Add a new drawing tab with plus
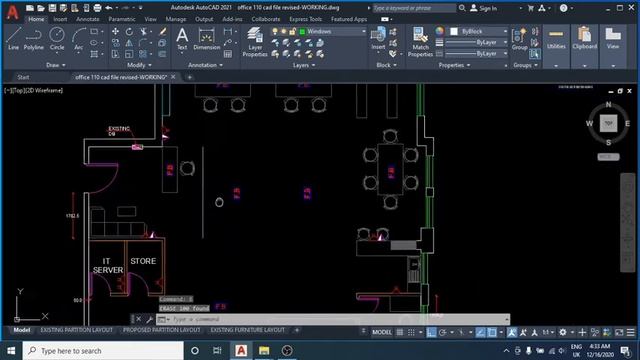640x360 pixels. click(x=189, y=77)
